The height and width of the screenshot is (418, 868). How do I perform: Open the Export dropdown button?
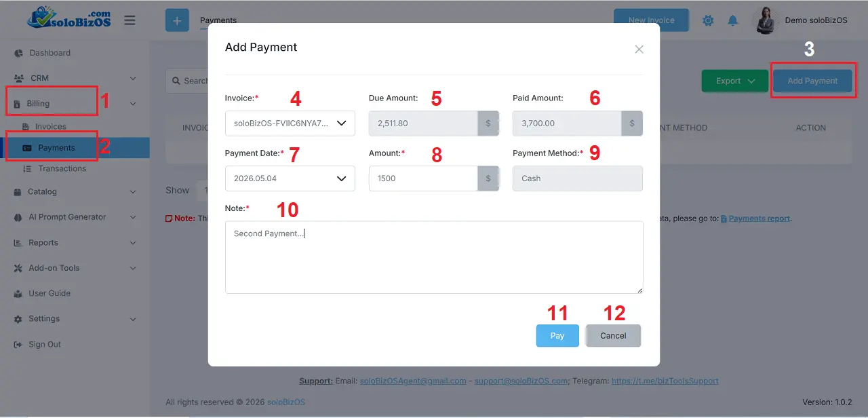(x=734, y=81)
